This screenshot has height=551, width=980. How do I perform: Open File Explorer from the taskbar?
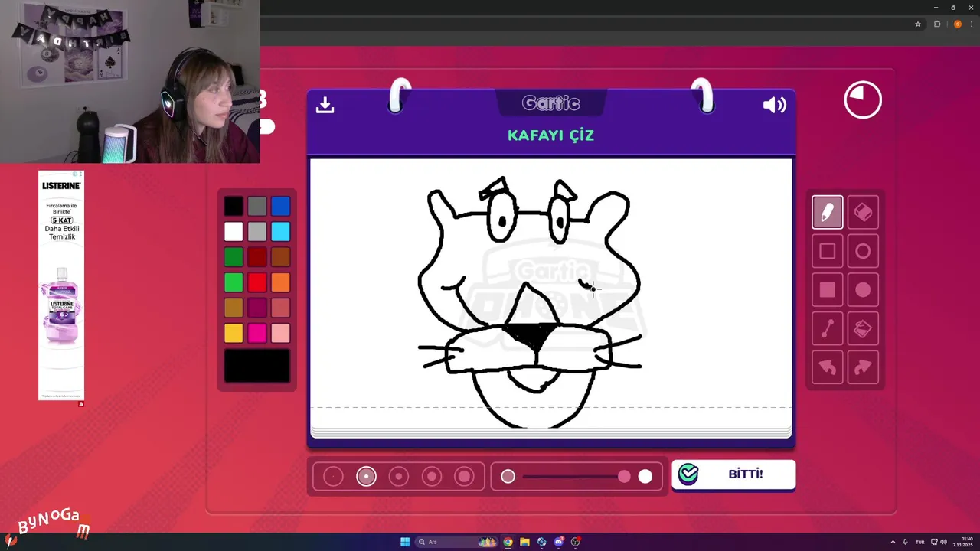(x=524, y=542)
